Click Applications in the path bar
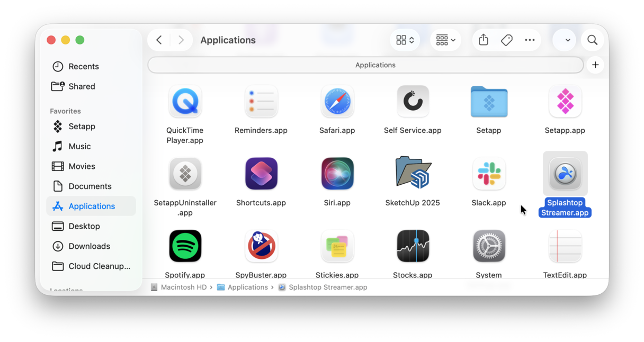The width and height of the screenshot is (644, 342). (x=243, y=287)
